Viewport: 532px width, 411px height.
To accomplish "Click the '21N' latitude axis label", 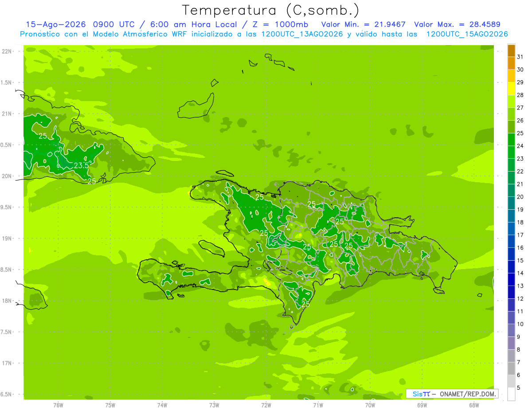I will pyautogui.click(x=7, y=114).
